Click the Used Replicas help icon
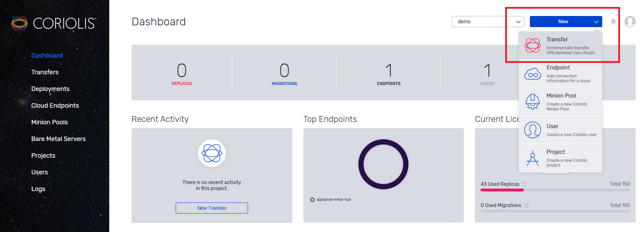 tap(525, 184)
